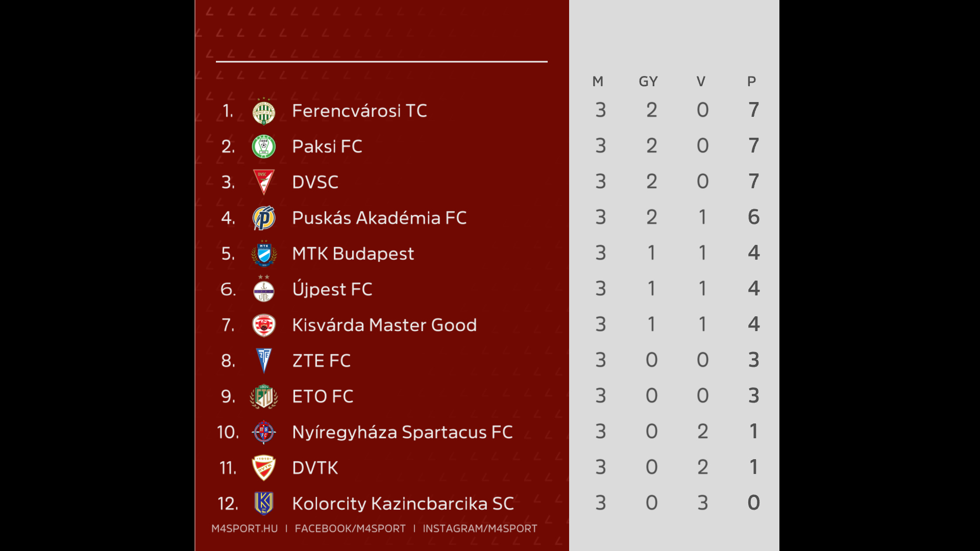980x551 pixels.
Task: Select the MTK Budapest crest
Action: click(264, 254)
